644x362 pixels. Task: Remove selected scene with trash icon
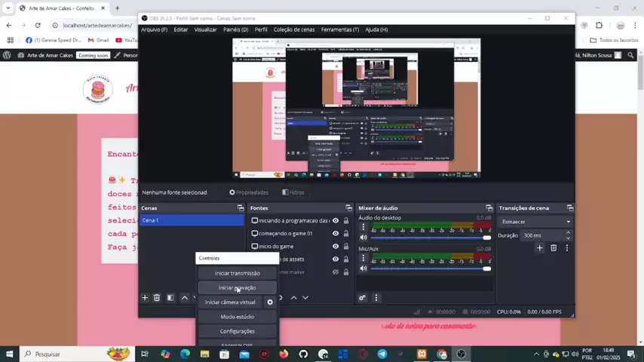click(157, 297)
